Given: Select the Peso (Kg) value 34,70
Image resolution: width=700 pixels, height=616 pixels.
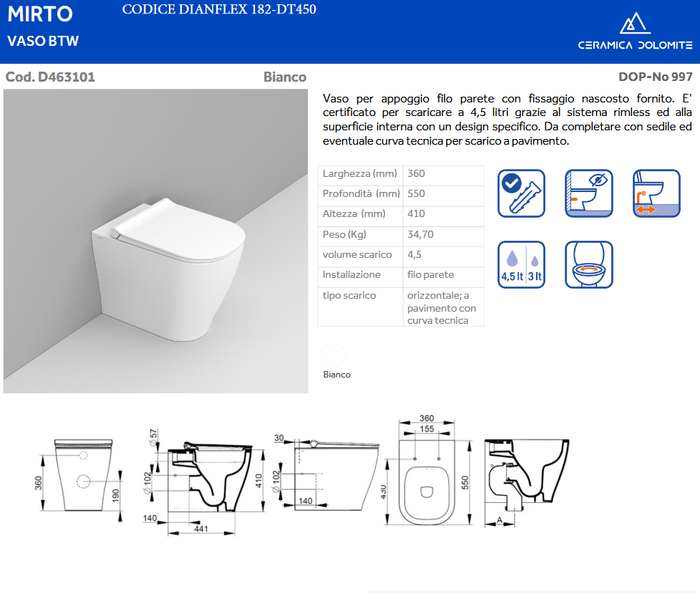Looking at the screenshot, I should tap(420, 234).
